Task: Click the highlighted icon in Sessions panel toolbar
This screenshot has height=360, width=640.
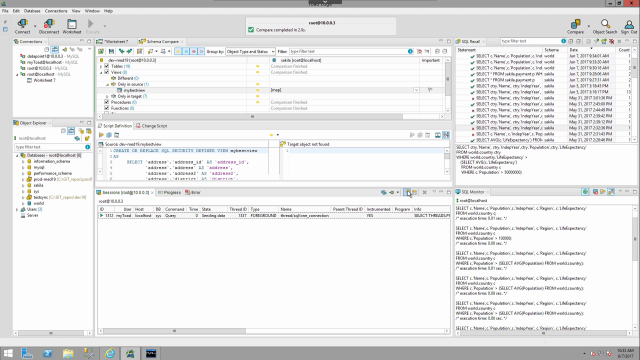Action: [x=407, y=192]
